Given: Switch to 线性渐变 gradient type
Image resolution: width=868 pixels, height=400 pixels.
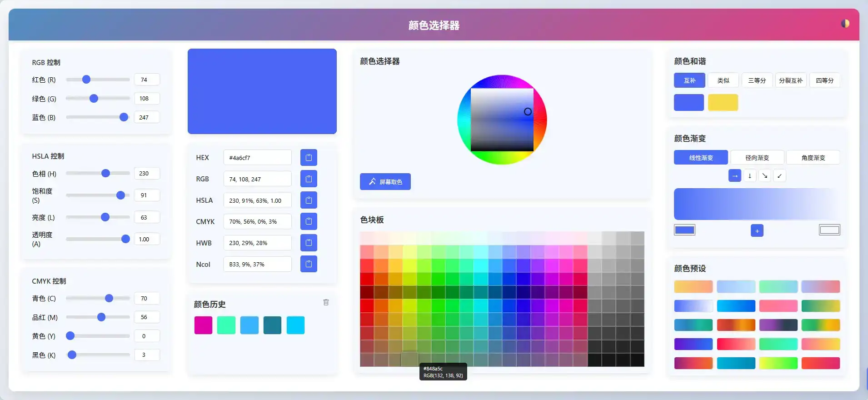Looking at the screenshot, I should [x=701, y=157].
